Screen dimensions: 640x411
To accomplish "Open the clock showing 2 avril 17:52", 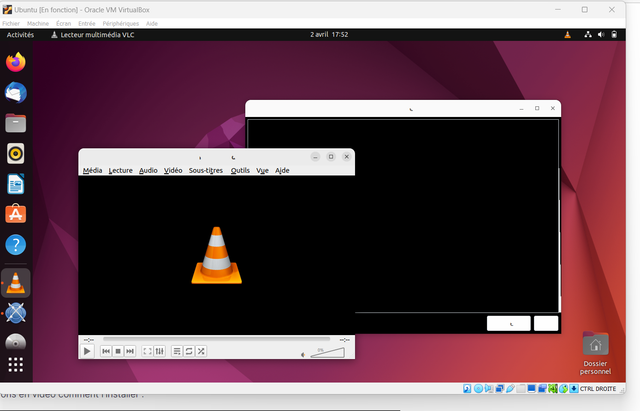I will (x=329, y=35).
